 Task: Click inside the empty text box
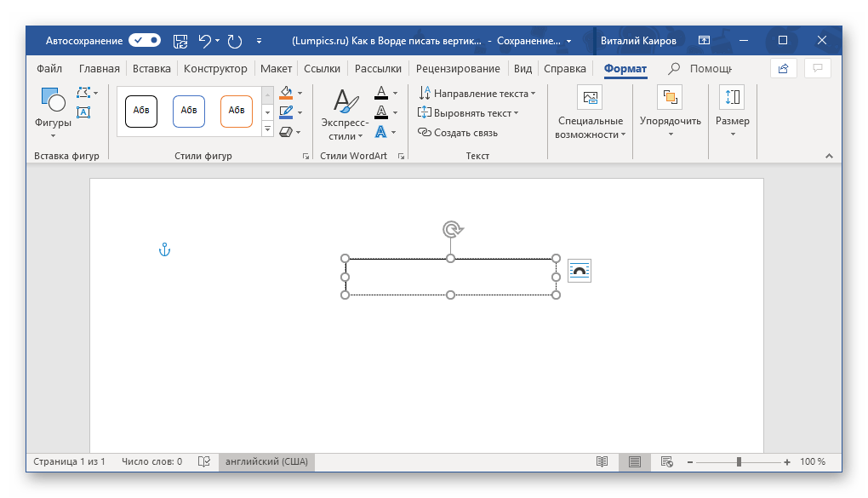pos(451,277)
